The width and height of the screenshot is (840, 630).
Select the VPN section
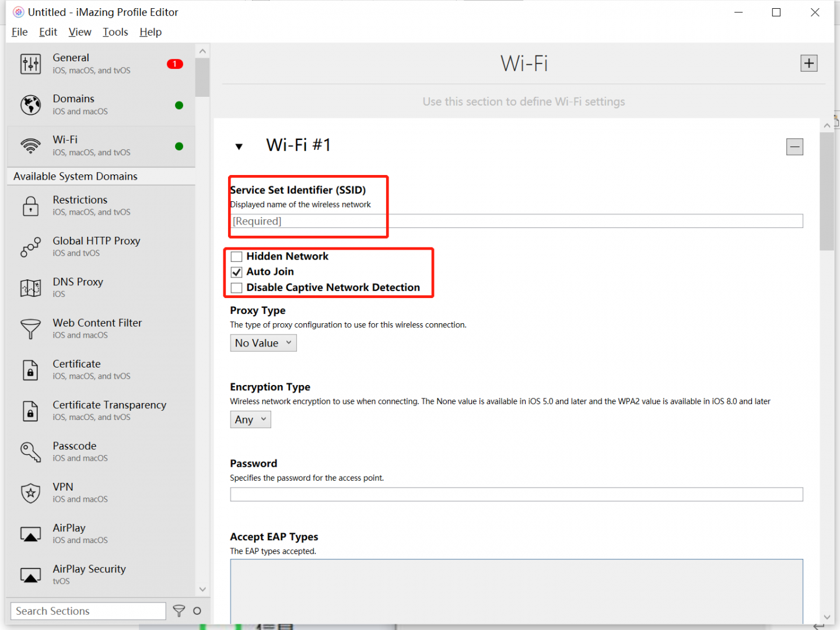pyautogui.click(x=101, y=493)
